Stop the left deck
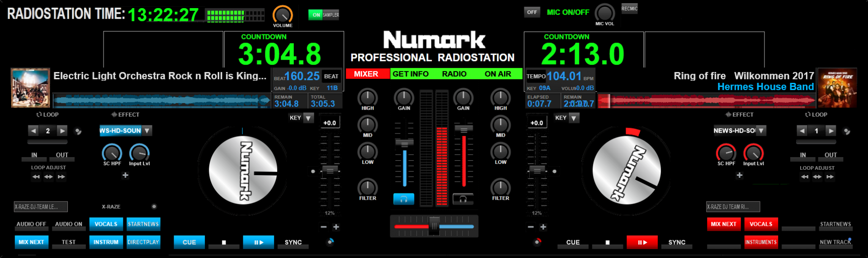Image resolution: width=868 pixels, height=258 pixels. (x=224, y=243)
